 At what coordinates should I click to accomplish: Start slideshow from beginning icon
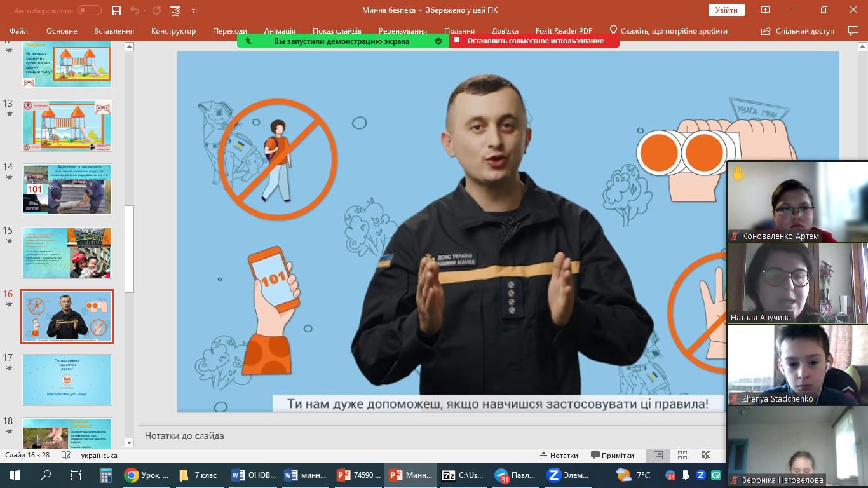coord(176,10)
